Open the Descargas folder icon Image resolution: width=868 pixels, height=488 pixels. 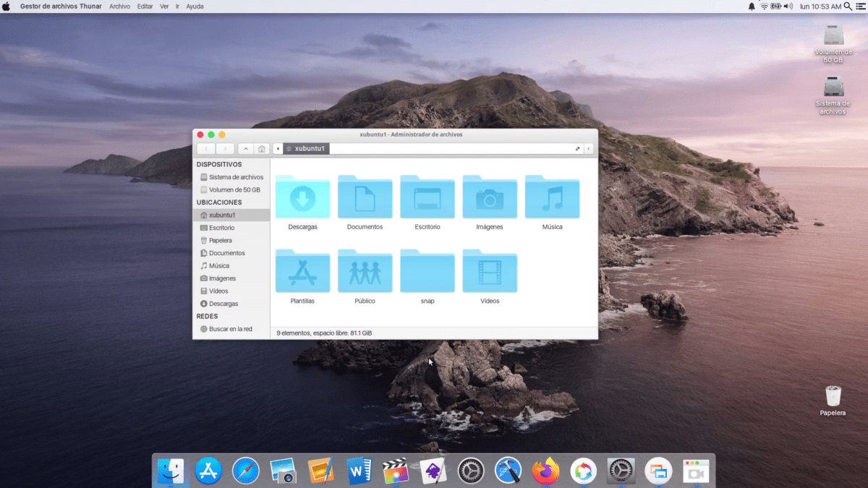[302, 197]
